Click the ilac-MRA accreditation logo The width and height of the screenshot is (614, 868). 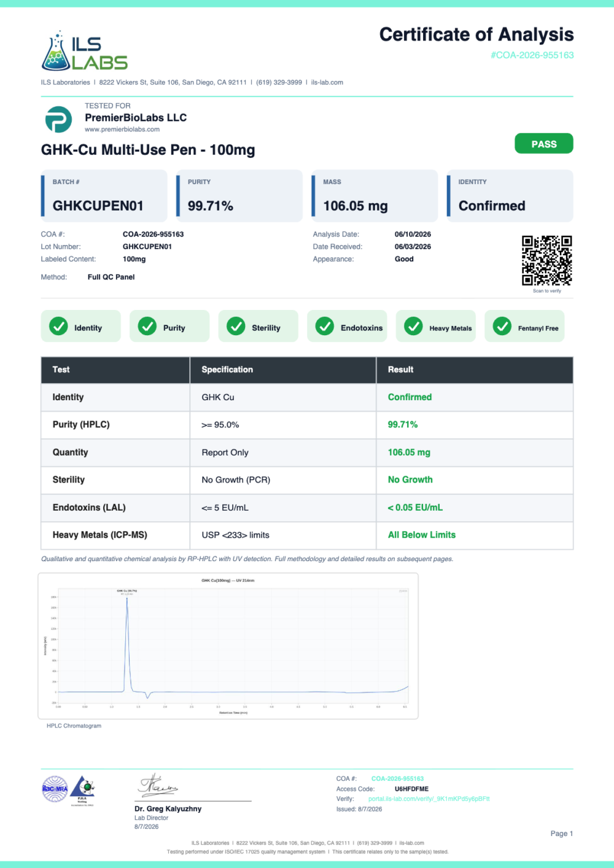[x=55, y=789]
